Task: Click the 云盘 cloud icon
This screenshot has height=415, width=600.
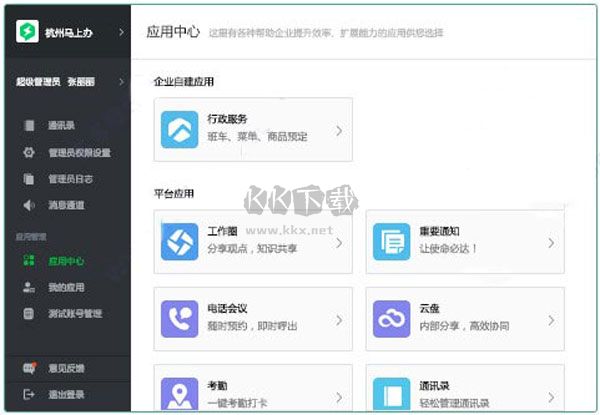Action: pyautogui.click(x=391, y=319)
